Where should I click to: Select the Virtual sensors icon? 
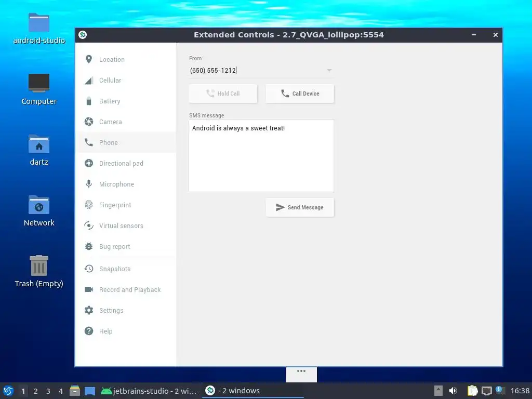pos(88,225)
